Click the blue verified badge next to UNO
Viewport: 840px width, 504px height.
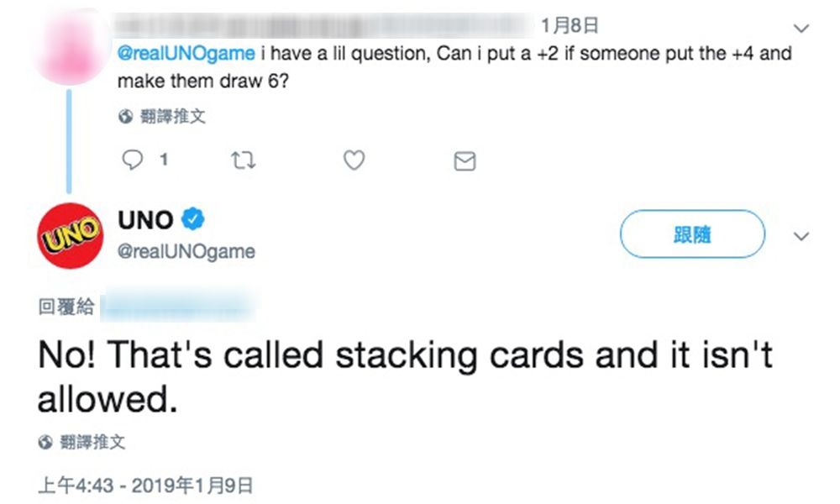[x=192, y=219]
